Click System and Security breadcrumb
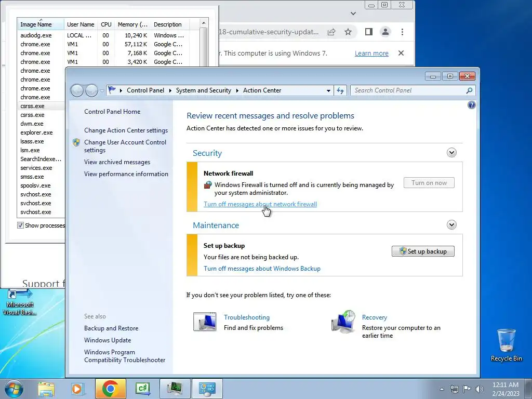 (x=203, y=90)
